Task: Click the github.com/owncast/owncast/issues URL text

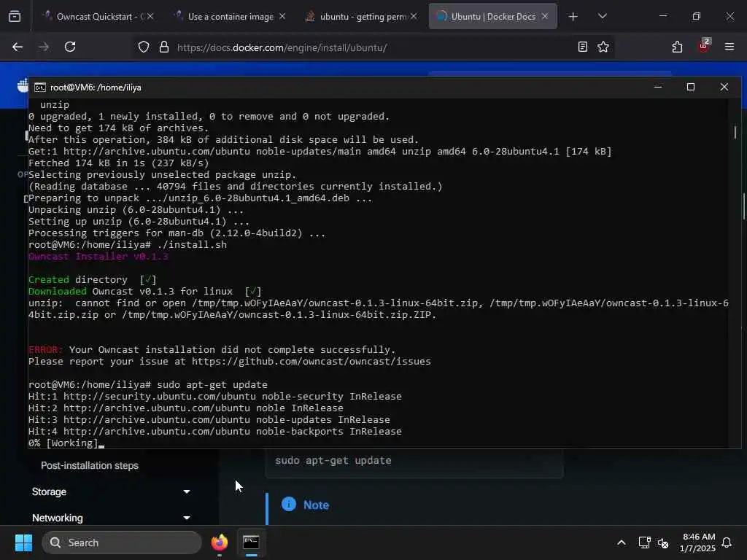Action: pyautogui.click(x=311, y=361)
